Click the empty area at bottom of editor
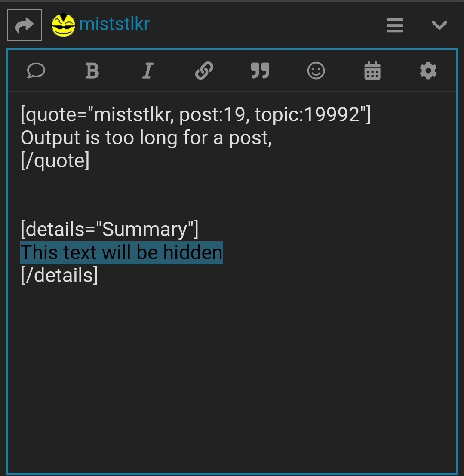The width and height of the screenshot is (464, 476). (x=232, y=379)
